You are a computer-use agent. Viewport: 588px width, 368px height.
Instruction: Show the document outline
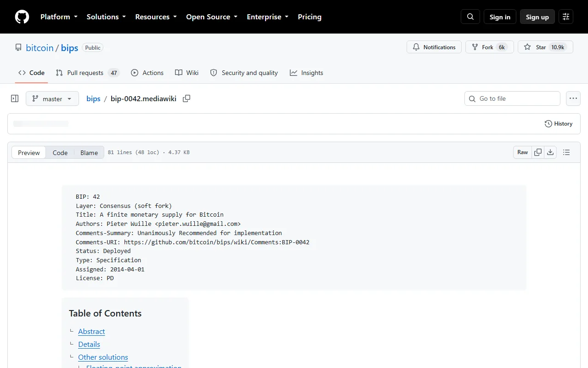click(x=566, y=152)
